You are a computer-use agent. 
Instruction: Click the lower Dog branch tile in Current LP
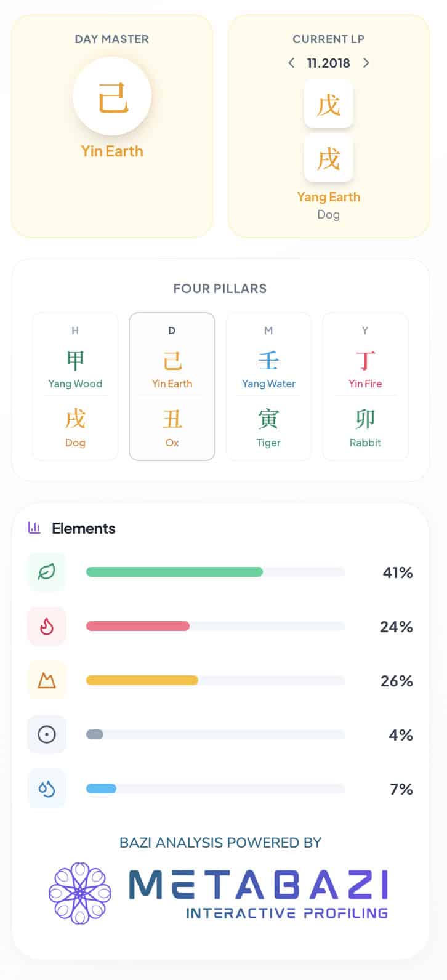(x=328, y=159)
